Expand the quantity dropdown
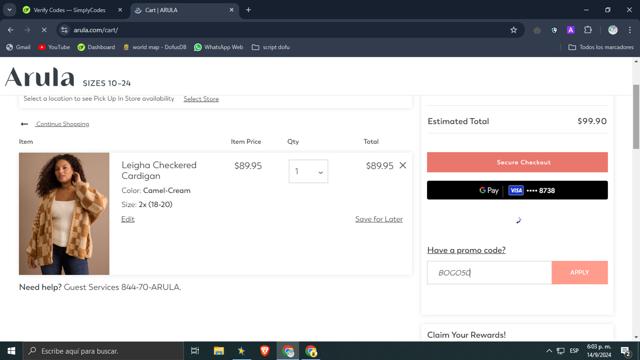This screenshot has width=640, height=360. [308, 171]
